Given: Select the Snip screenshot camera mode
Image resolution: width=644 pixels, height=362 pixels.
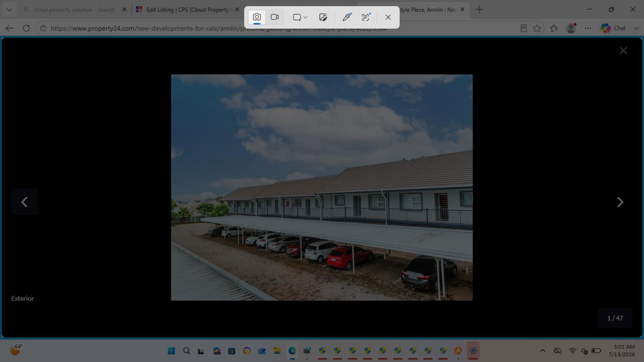Looking at the screenshot, I should click(257, 17).
